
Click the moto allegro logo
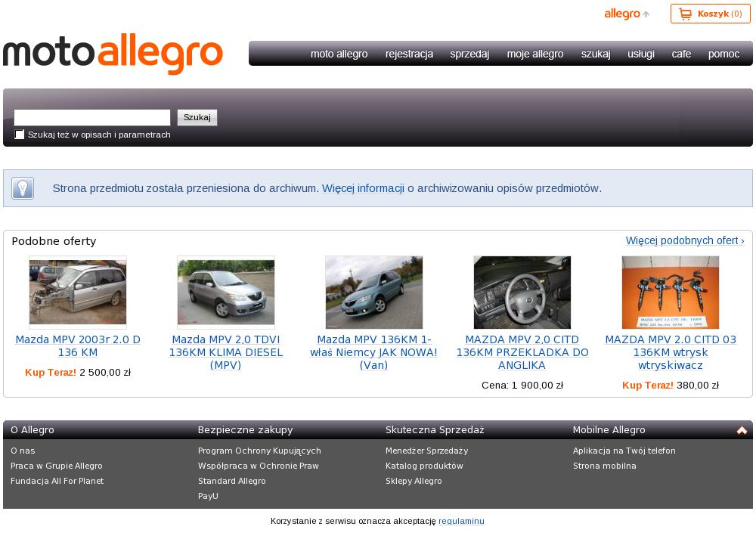(x=113, y=54)
